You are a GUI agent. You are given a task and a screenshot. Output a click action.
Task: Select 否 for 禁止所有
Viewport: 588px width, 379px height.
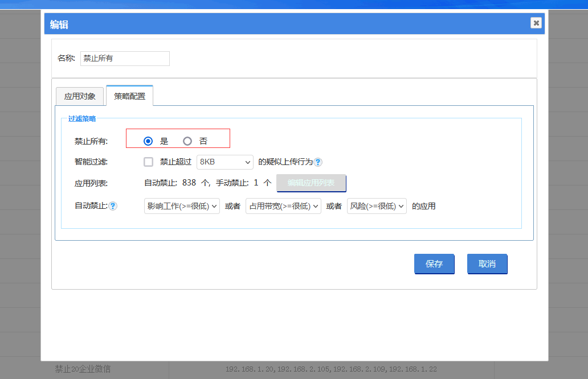tap(187, 141)
